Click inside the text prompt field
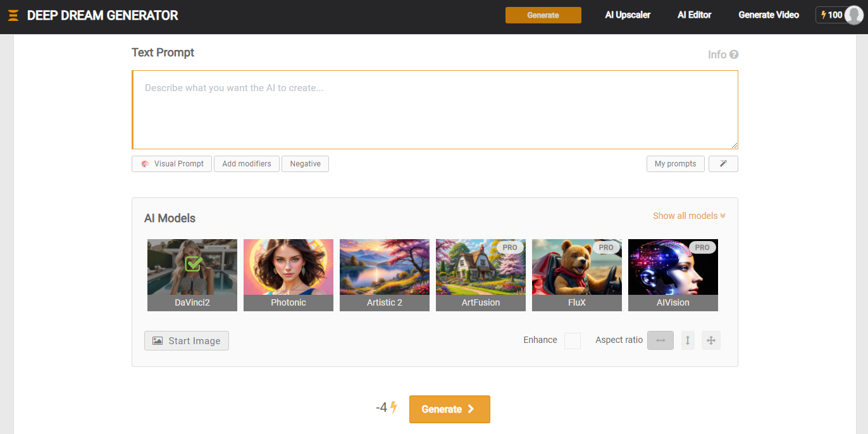 click(435, 110)
